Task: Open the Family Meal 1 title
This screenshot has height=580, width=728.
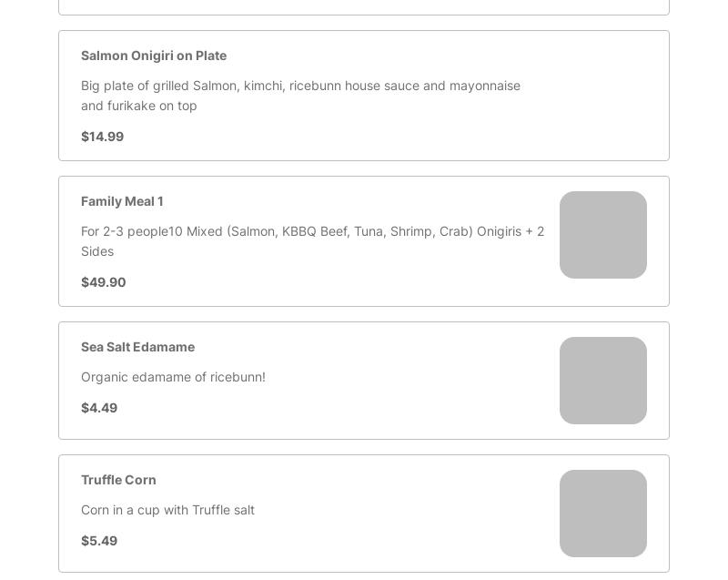Action: 122,201
